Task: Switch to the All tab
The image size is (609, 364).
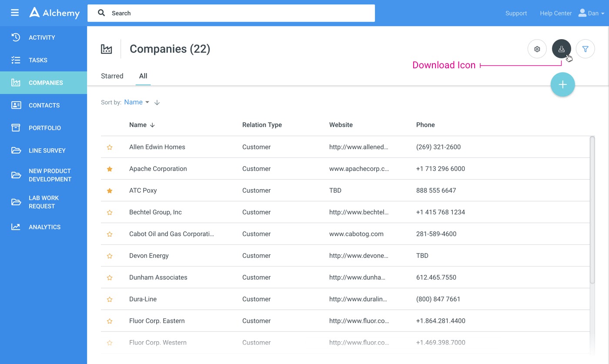Action: [x=143, y=76]
